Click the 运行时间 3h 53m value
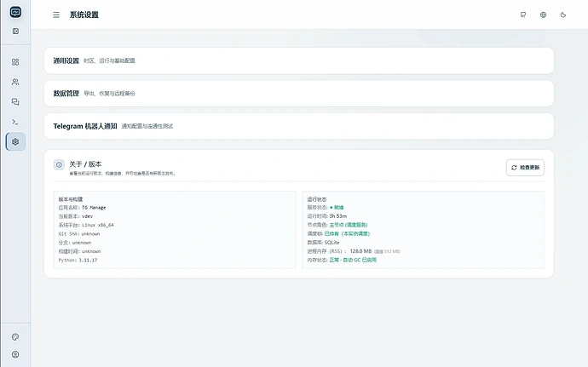The image size is (588, 367). pos(337,216)
